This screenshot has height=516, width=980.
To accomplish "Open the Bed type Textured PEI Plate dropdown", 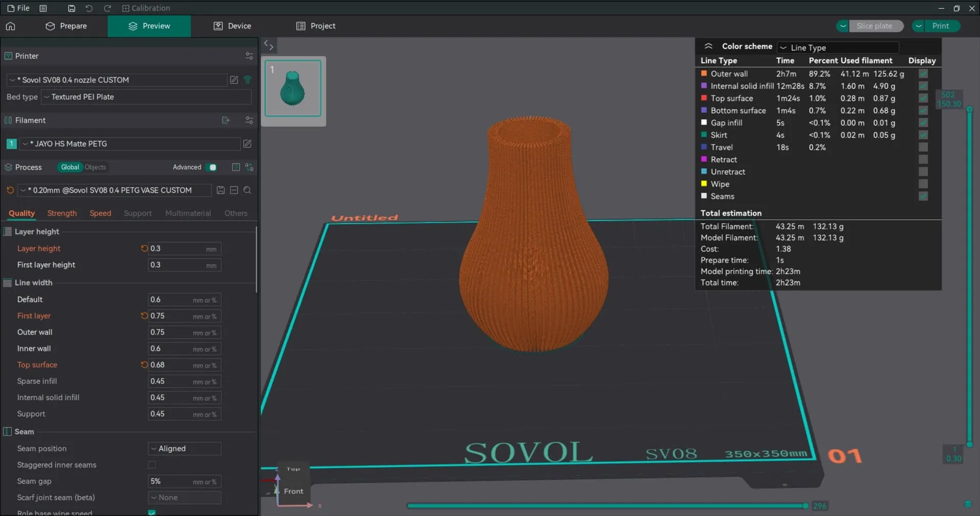I will coord(146,97).
